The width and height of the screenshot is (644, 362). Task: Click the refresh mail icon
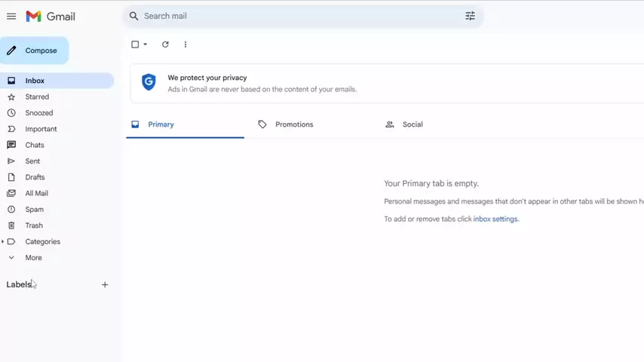[x=165, y=44]
